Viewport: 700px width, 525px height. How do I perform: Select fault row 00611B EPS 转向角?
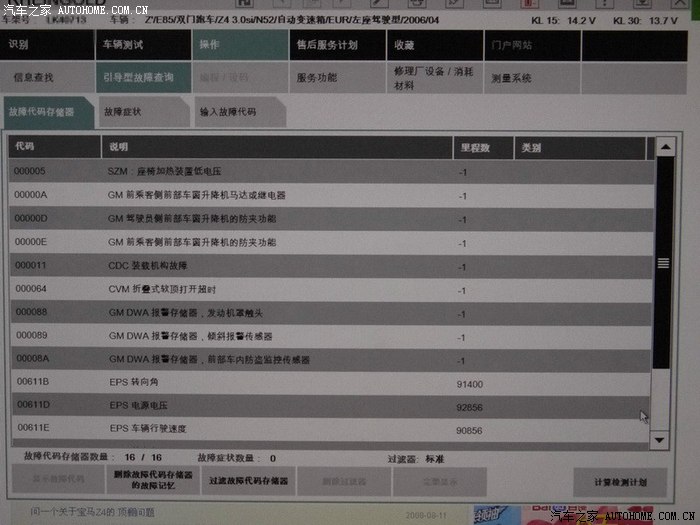[x=330, y=383]
